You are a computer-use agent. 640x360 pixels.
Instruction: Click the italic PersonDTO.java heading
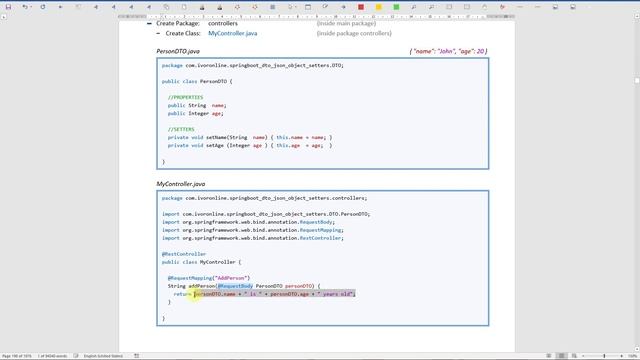pos(178,51)
